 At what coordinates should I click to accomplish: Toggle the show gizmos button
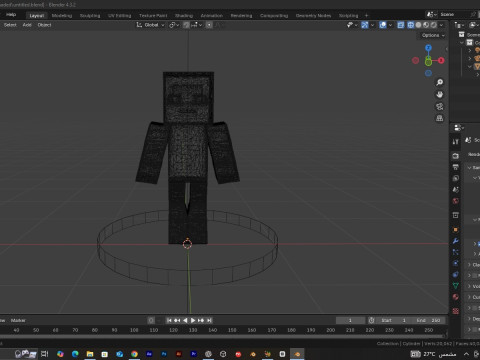365,25
